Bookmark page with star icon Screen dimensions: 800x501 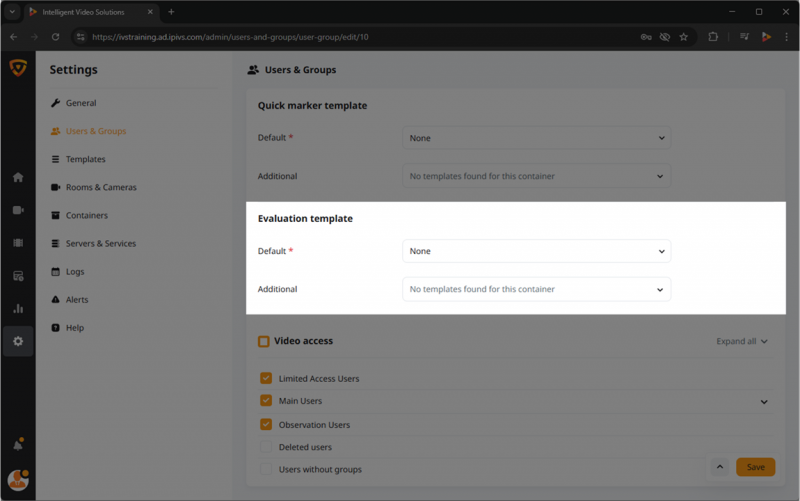coord(684,37)
